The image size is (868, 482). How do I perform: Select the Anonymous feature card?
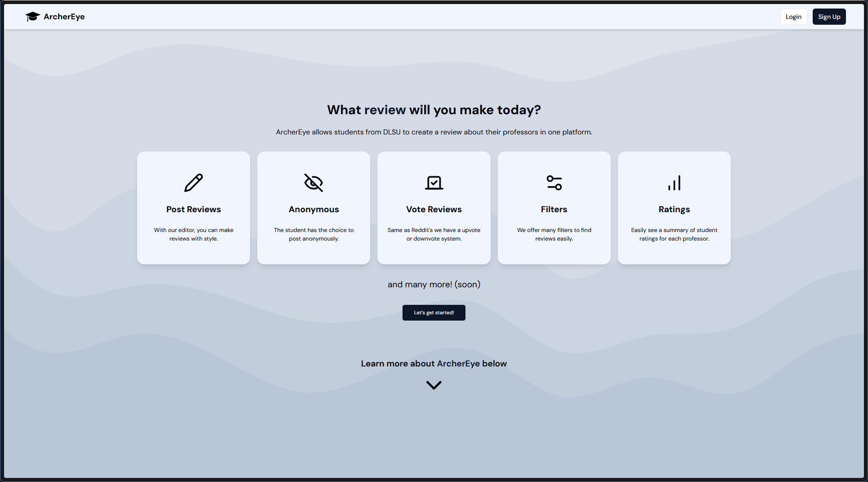tap(313, 208)
